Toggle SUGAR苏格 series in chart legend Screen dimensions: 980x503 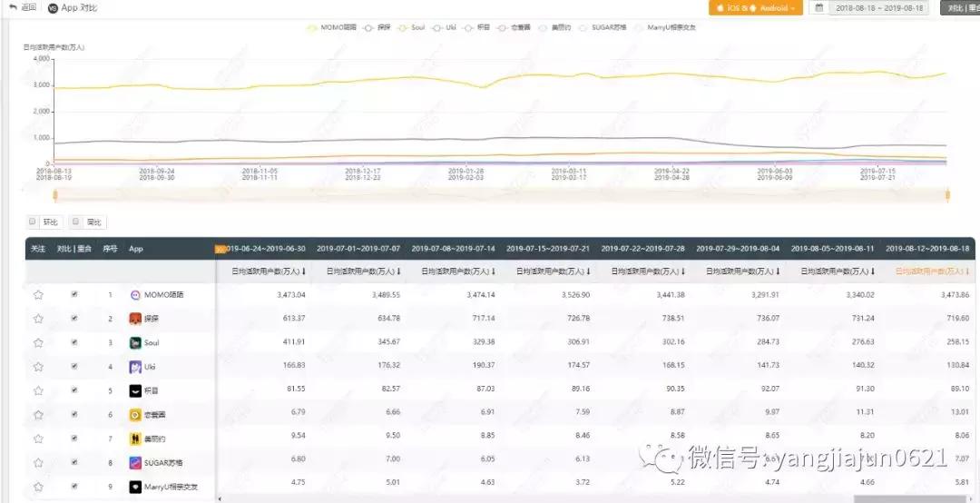click(603, 27)
